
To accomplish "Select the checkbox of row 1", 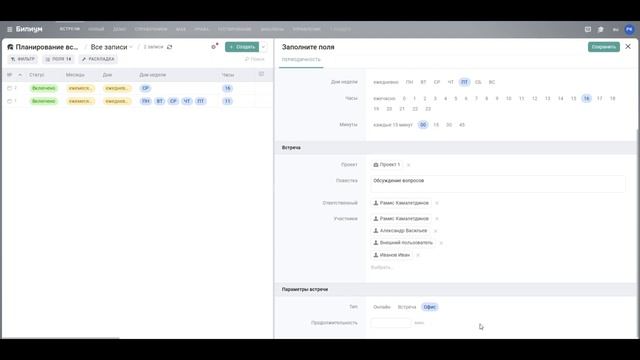I will tap(9, 101).
